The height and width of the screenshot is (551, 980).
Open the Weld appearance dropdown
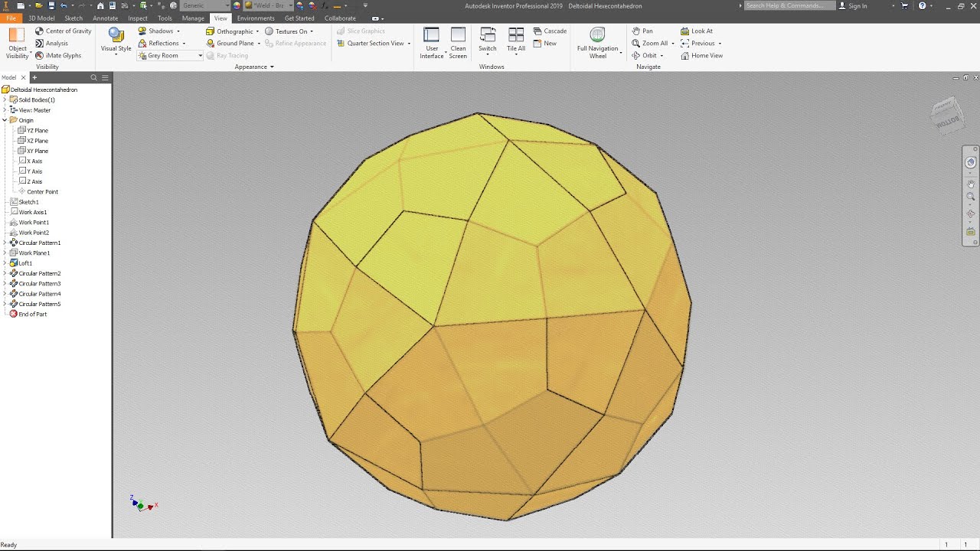[x=268, y=5]
